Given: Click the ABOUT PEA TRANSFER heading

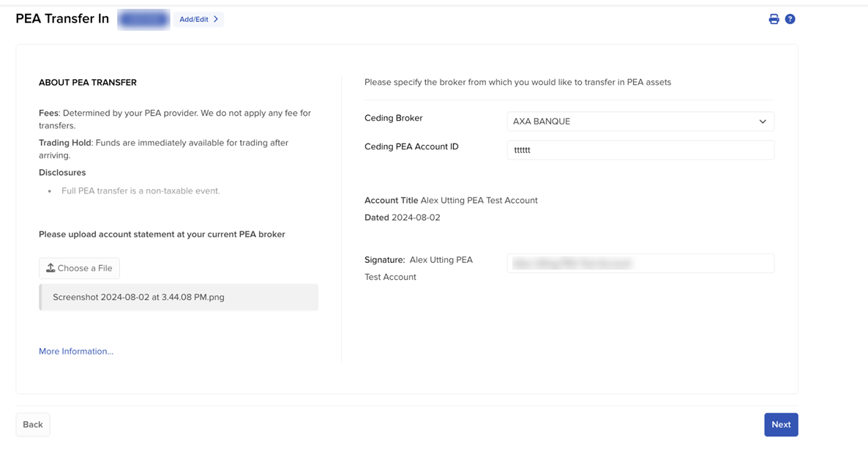Looking at the screenshot, I should click(88, 83).
